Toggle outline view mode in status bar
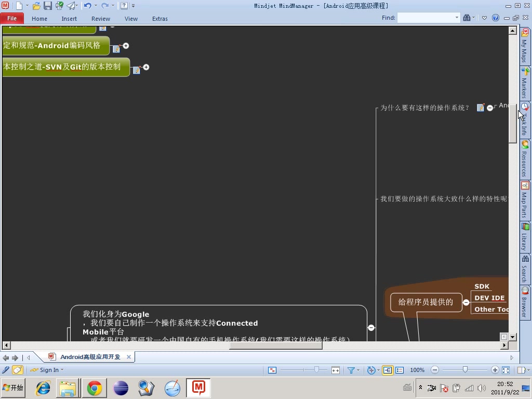The height and width of the screenshot is (399, 532). (x=400, y=370)
